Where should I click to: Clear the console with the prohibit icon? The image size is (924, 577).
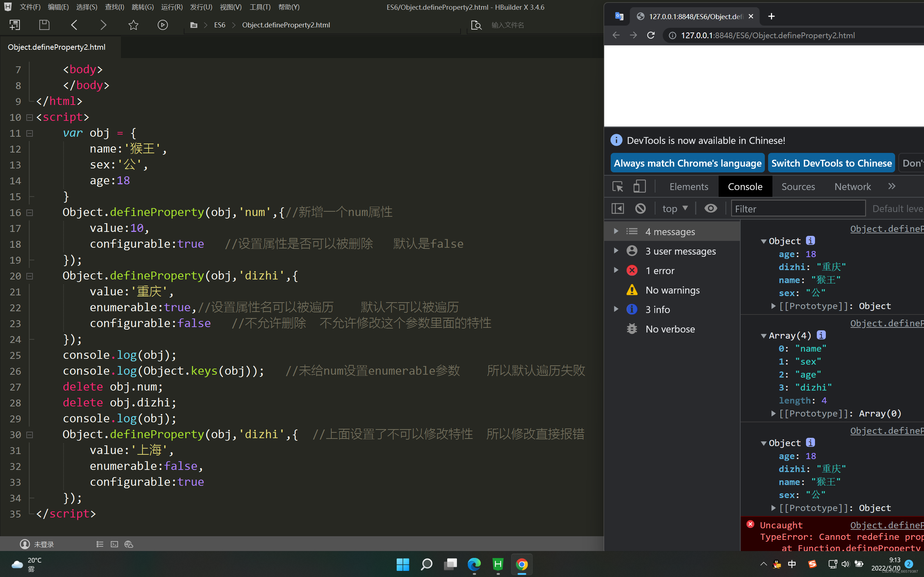[x=640, y=208]
